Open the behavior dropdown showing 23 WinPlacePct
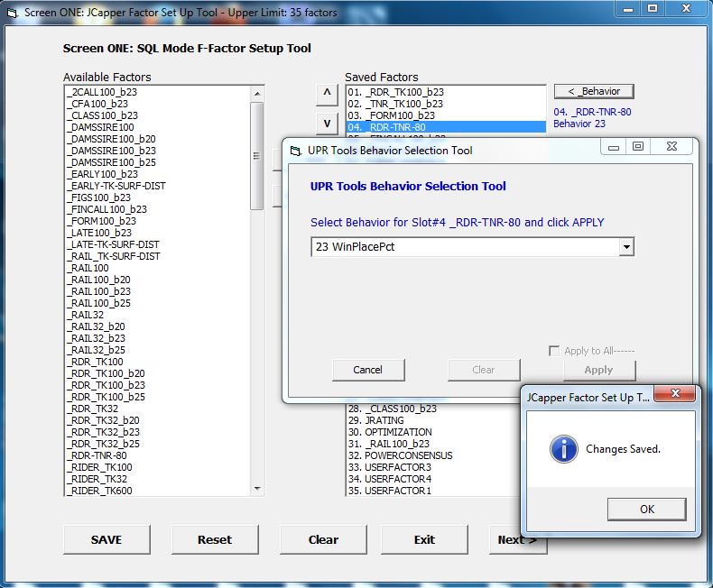 472,247
